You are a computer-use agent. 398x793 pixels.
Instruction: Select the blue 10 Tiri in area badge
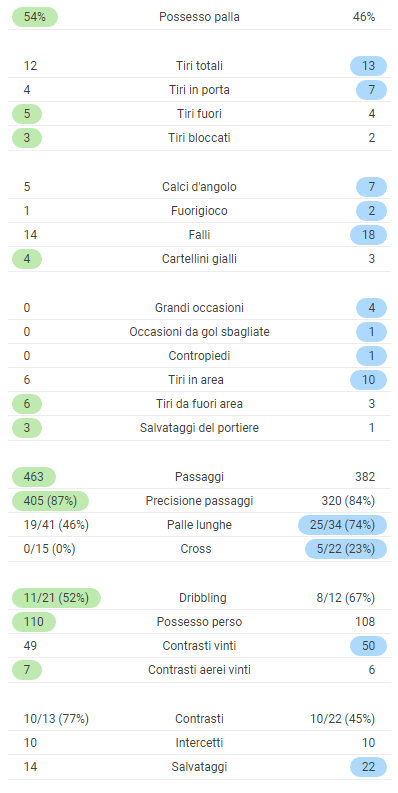pos(368,380)
